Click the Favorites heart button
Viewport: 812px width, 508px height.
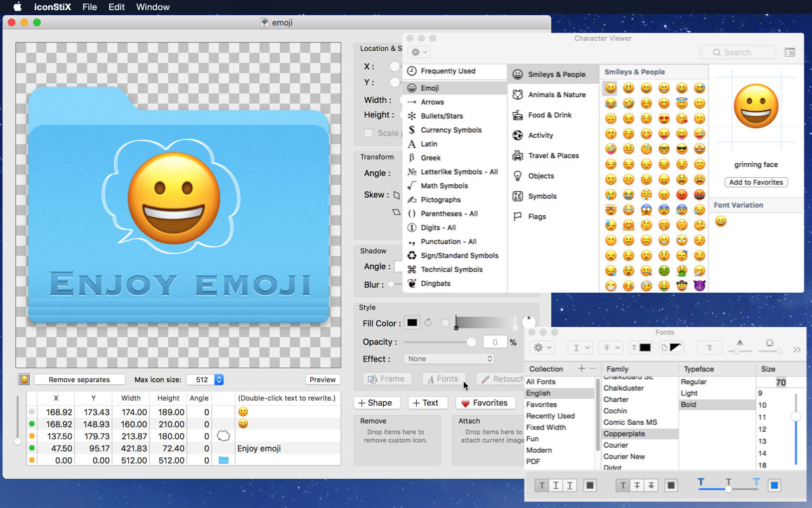[485, 403]
